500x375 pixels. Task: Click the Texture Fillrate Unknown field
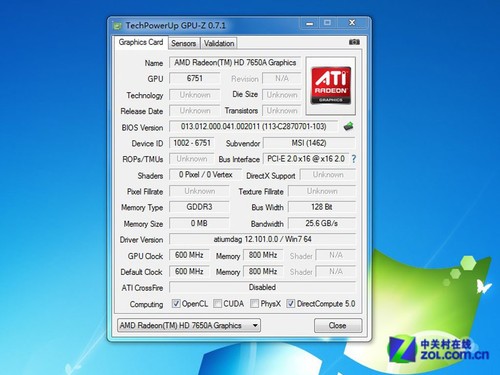click(322, 191)
